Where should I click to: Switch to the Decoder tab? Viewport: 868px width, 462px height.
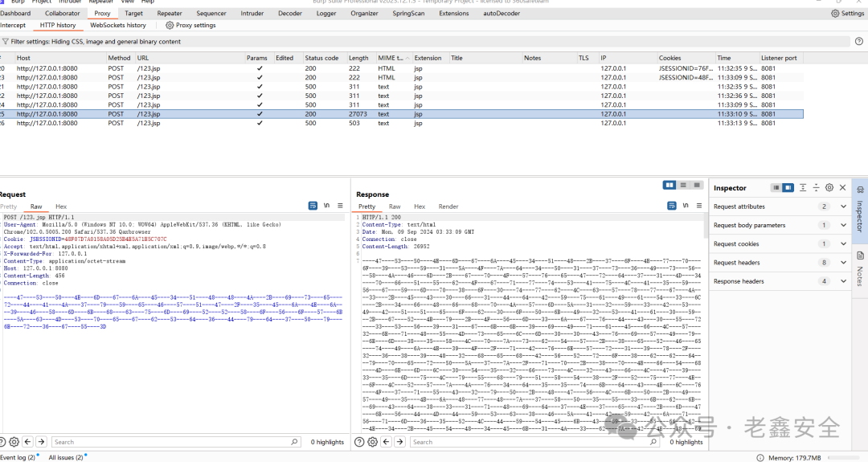[290, 14]
